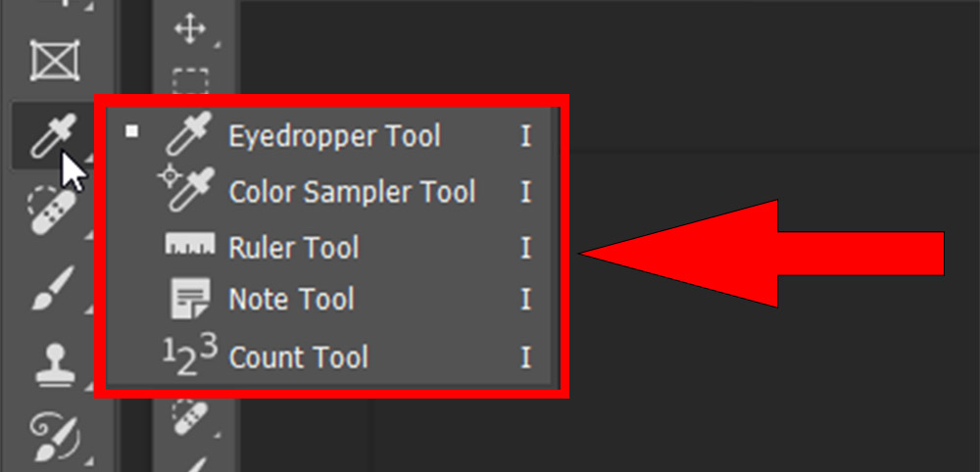Click the ruler icon in the flyout
This screenshot has width=980, height=472.
tap(189, 245)
